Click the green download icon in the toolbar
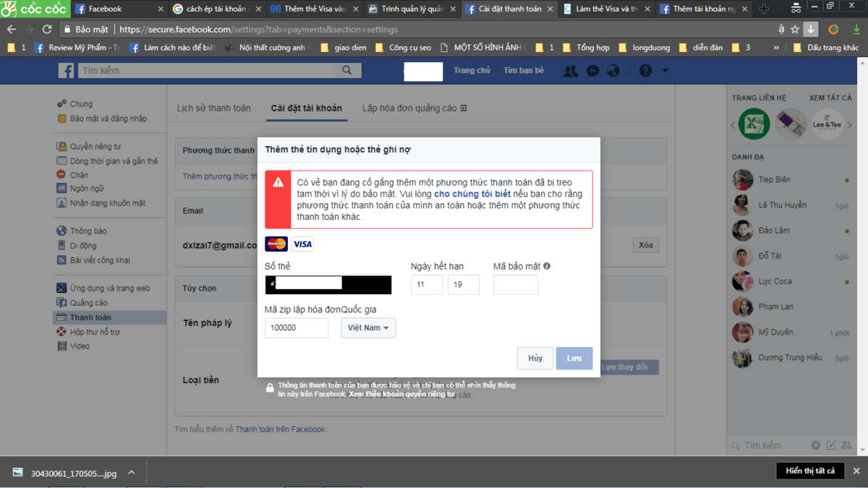This screenshot has height=488, width=868. click(856, 30)
